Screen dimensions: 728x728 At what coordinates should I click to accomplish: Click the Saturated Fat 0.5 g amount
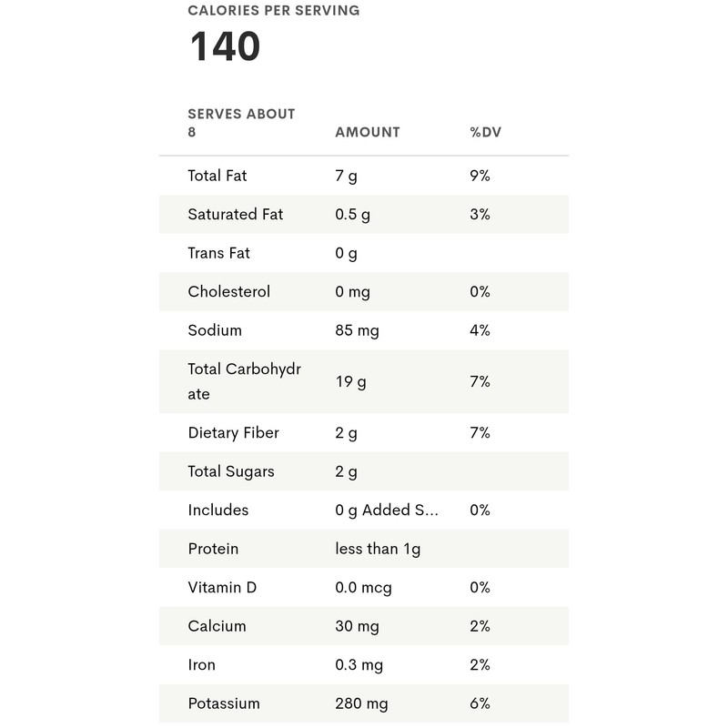355,215
